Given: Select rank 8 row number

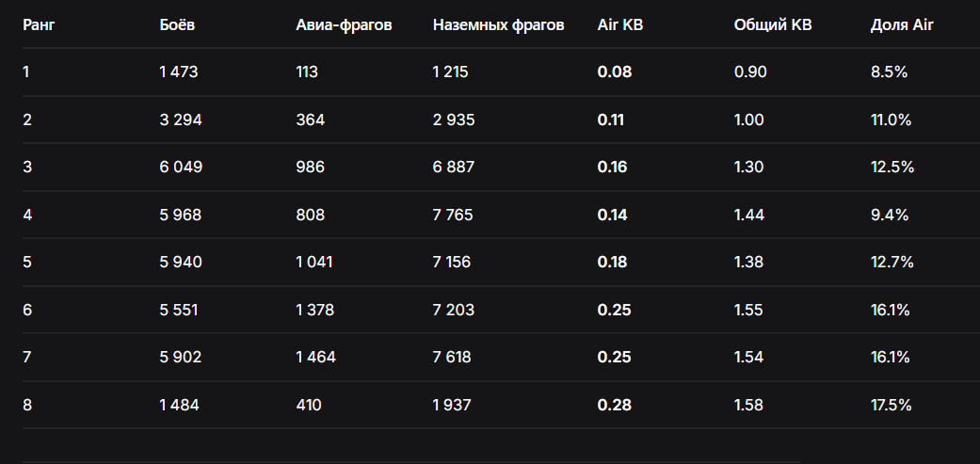Looking at the screenshot, I should (x=27, y=405).
